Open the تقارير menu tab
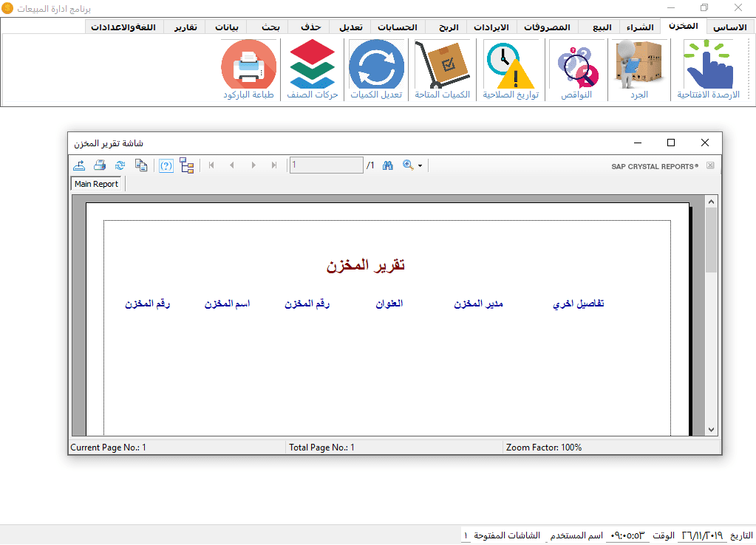Screen dimensions: 756x545 pyautogui.click(x=185, y=27)
